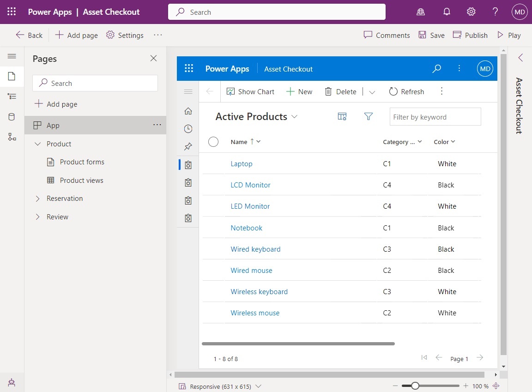Screen dimensions: 532x392
Task: Open the More commands ellipsis menu
Action: (157, 35)
